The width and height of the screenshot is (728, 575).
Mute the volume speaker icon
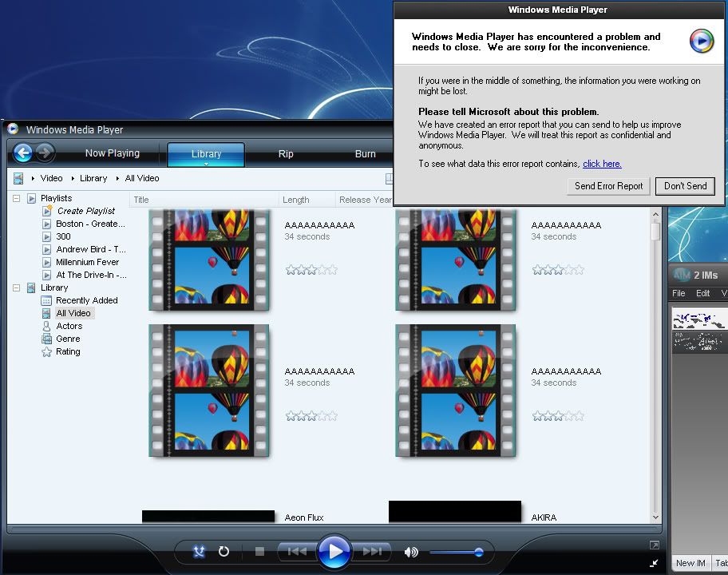coord(411,552)
